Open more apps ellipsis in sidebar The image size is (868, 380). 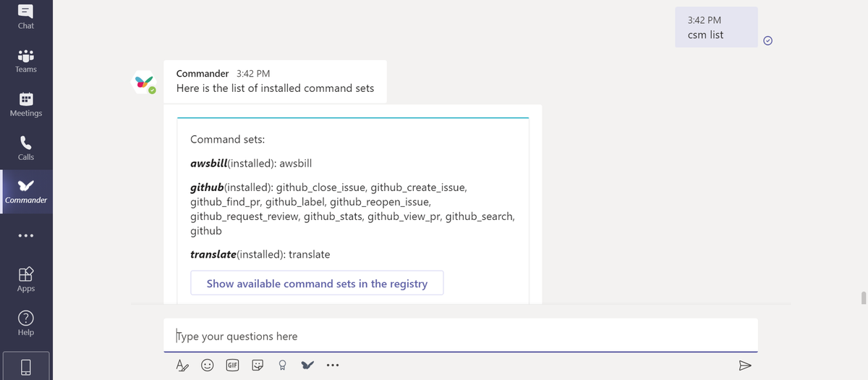click(x=26, y=237)
